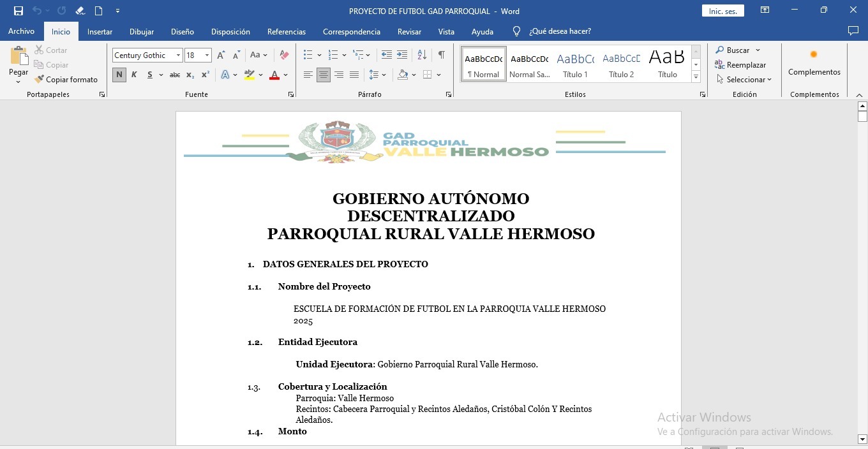Click the Copiar formato paintbrush
Screen dimensions: 868x449
tap(66, 80)
